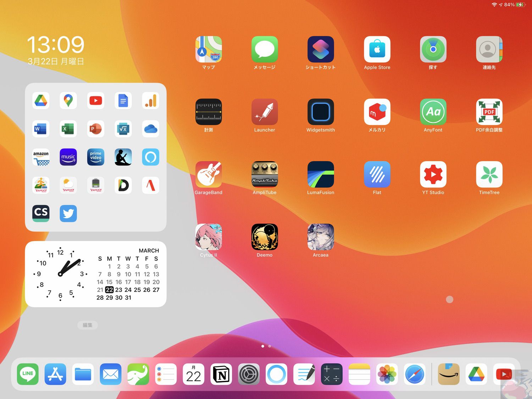Launch the Deemo game
532x399 pixels.
click(x=265, y=237)
